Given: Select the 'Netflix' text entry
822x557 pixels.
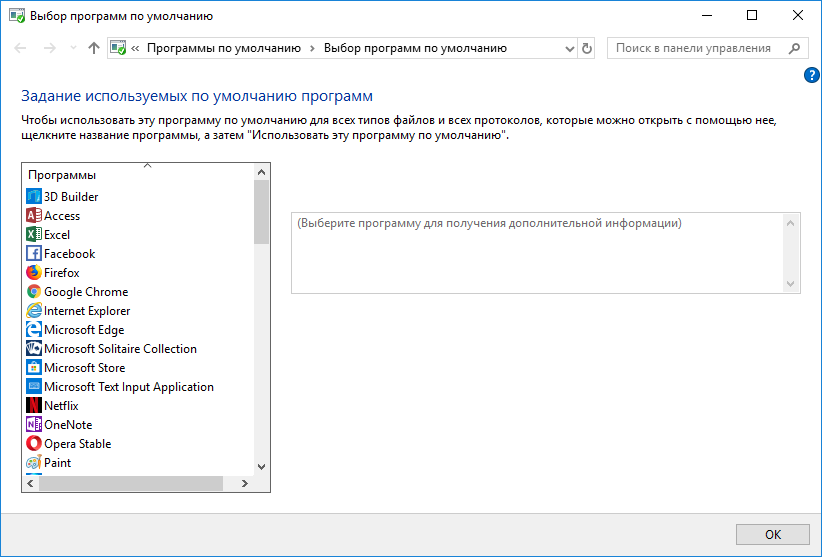Looking at the screenshot, I should click(x=61, y=406).
